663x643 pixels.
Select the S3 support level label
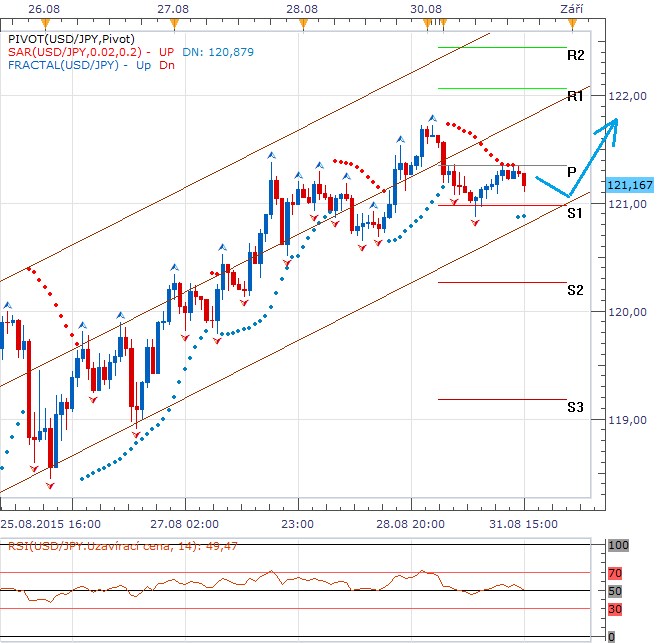(x=575, y=407)
